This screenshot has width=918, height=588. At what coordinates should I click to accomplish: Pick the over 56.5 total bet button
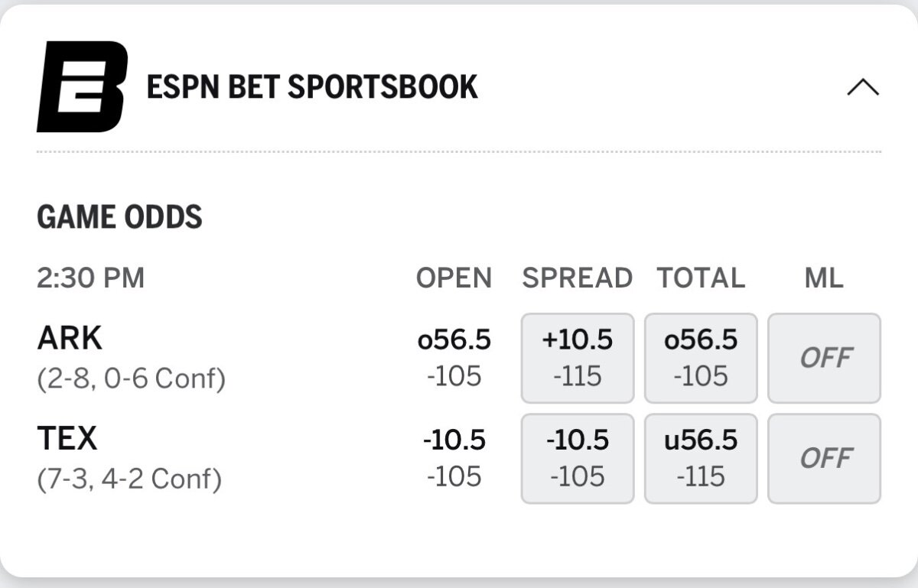point(701,358)
